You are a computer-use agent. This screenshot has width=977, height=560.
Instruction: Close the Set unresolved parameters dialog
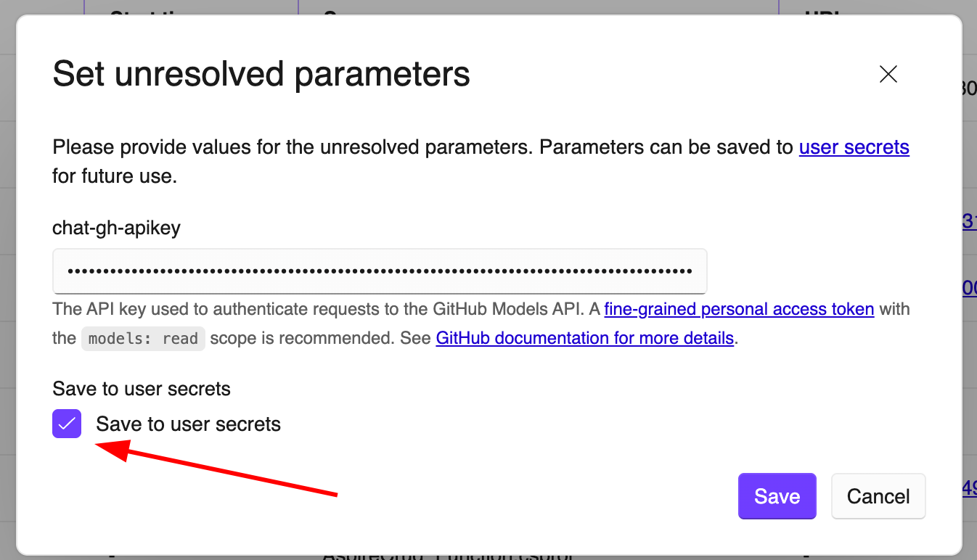click(888, 74)
